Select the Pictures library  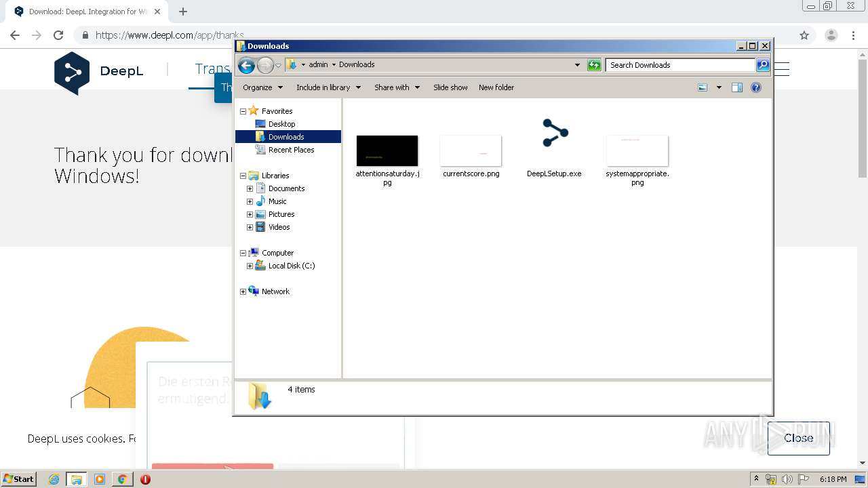click(281, 214)
